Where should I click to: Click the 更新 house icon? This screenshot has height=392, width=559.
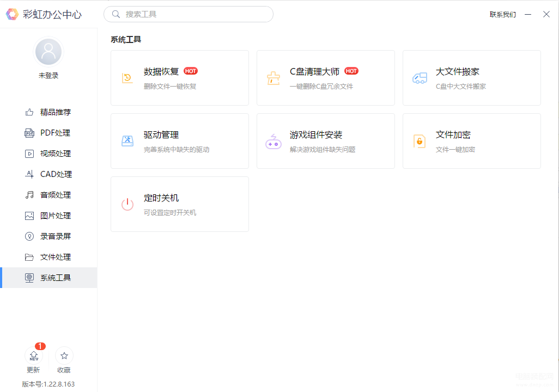tap(34, 356)
